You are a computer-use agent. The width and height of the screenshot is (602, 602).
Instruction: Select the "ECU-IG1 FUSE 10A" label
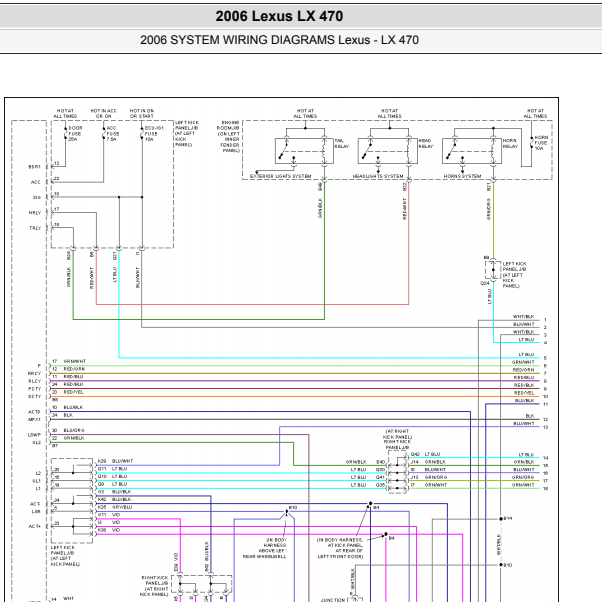point(154,134)
